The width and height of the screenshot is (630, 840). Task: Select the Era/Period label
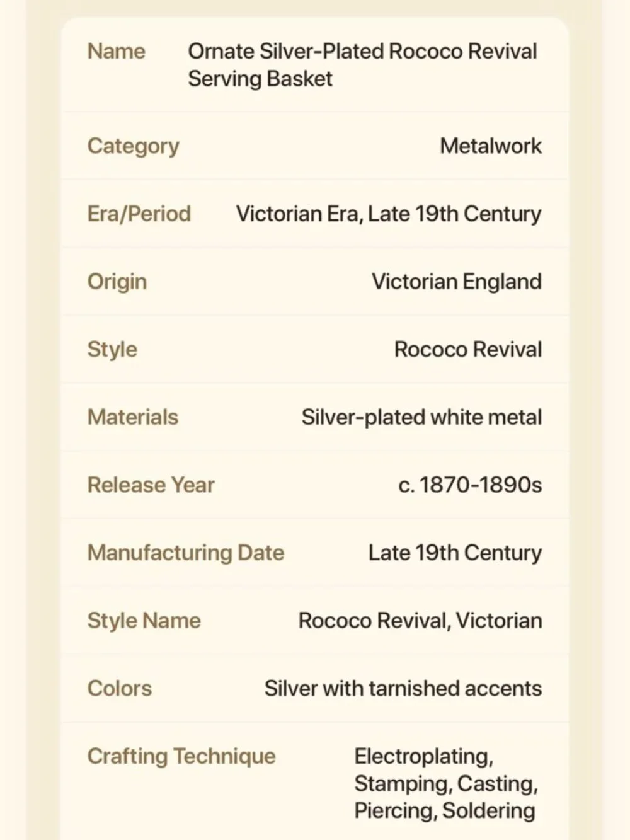point(139,214)
